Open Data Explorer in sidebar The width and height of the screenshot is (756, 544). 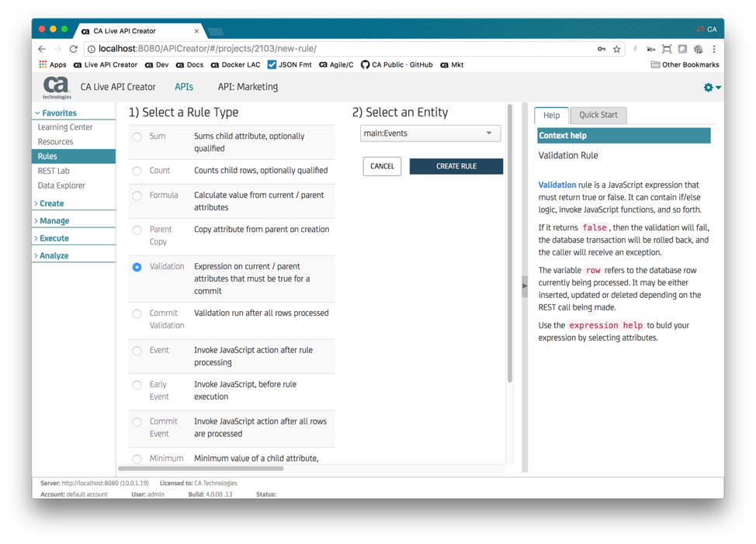click(x=61, y=185)
